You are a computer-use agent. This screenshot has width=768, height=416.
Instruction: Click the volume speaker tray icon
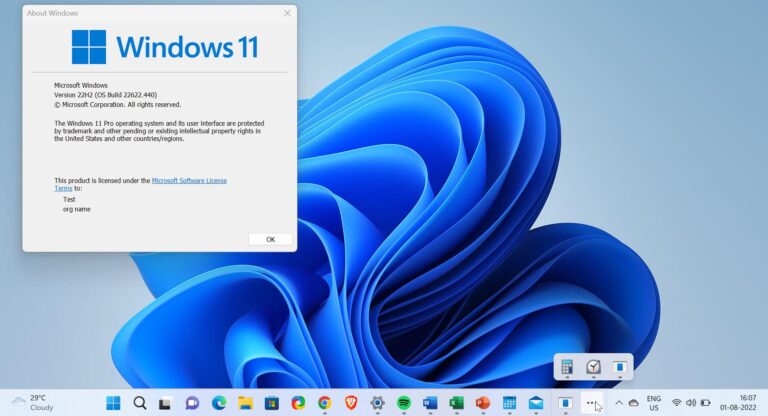[x=691, y=403]
